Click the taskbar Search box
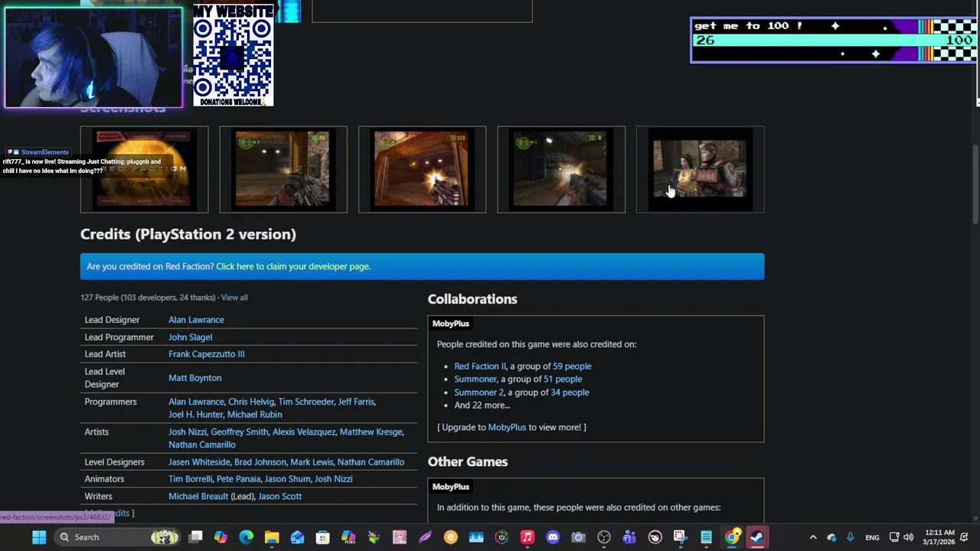The image size is (980, 551). tap(117, 537)
